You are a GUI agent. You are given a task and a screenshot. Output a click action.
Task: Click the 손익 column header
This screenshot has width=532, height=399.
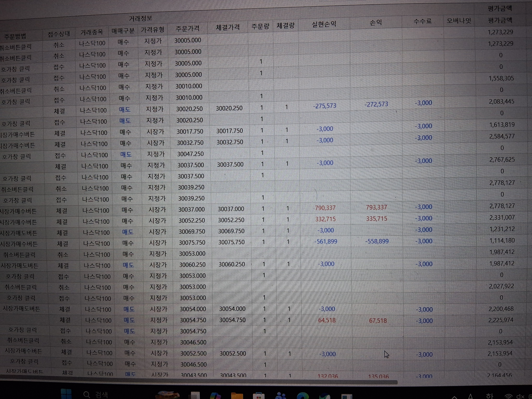376,23
